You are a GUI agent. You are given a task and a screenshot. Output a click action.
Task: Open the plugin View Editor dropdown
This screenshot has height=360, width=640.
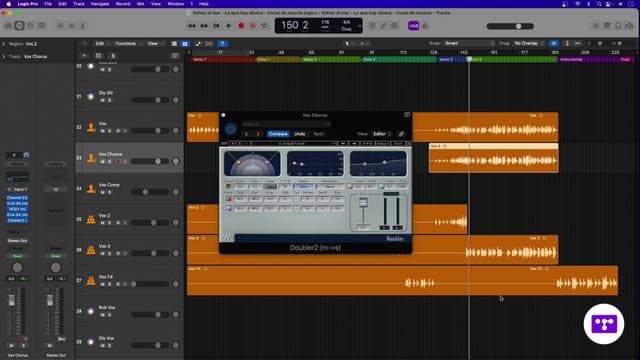(382, 134)
